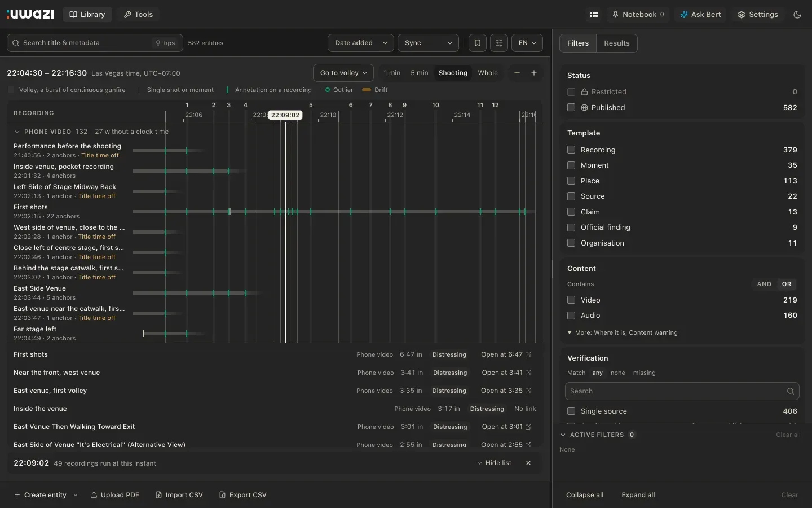
Task: Click Export CSV
Action: pyautogui.click(x=242, y=495)
